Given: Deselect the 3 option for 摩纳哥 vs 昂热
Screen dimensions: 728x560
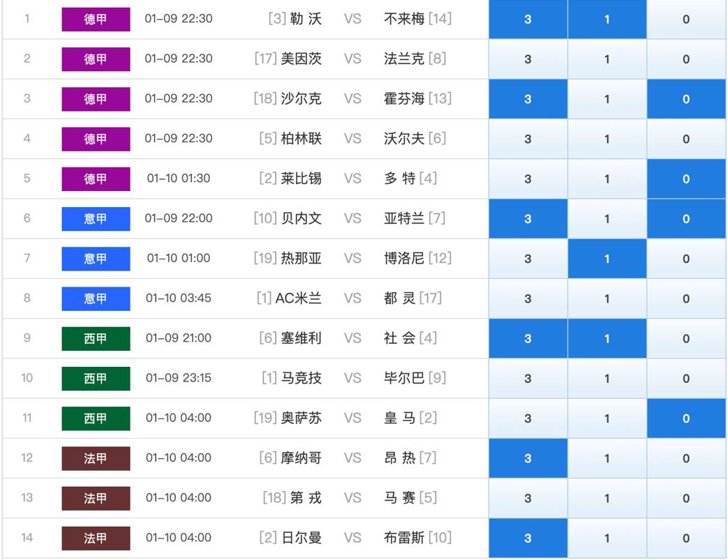Looking at the screenshot, I should 528,458.
